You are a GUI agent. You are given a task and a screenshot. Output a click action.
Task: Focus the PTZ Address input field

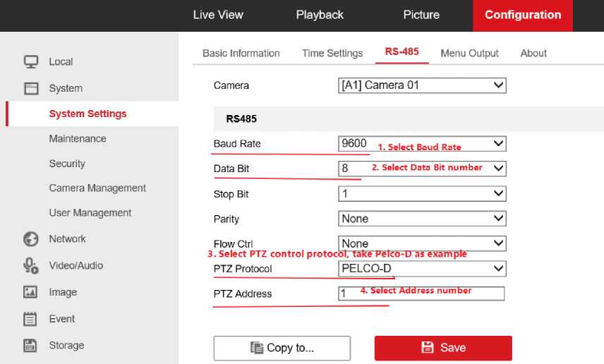point(422,293)
